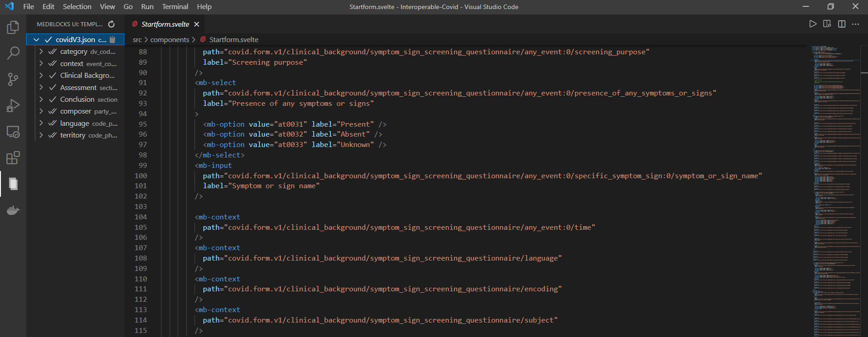
Task: Expand the composer tree node
Action: click(41, 111)
